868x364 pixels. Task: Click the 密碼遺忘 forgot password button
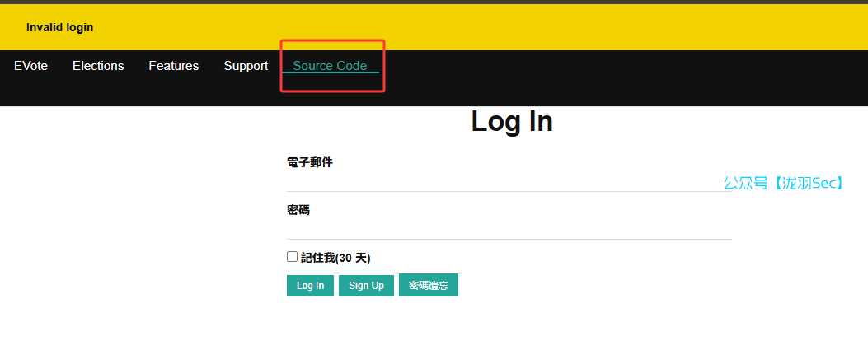[x=429, y=286]
